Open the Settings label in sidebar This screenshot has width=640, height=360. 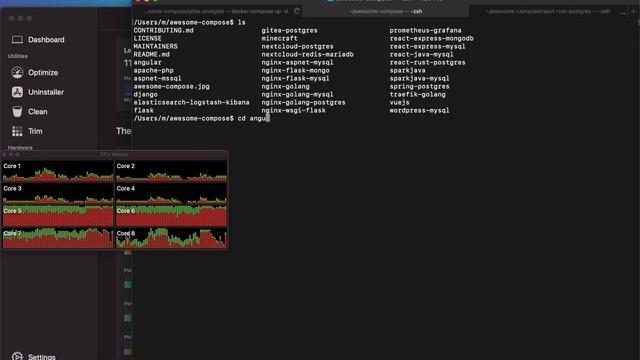(x=42, y=357)
